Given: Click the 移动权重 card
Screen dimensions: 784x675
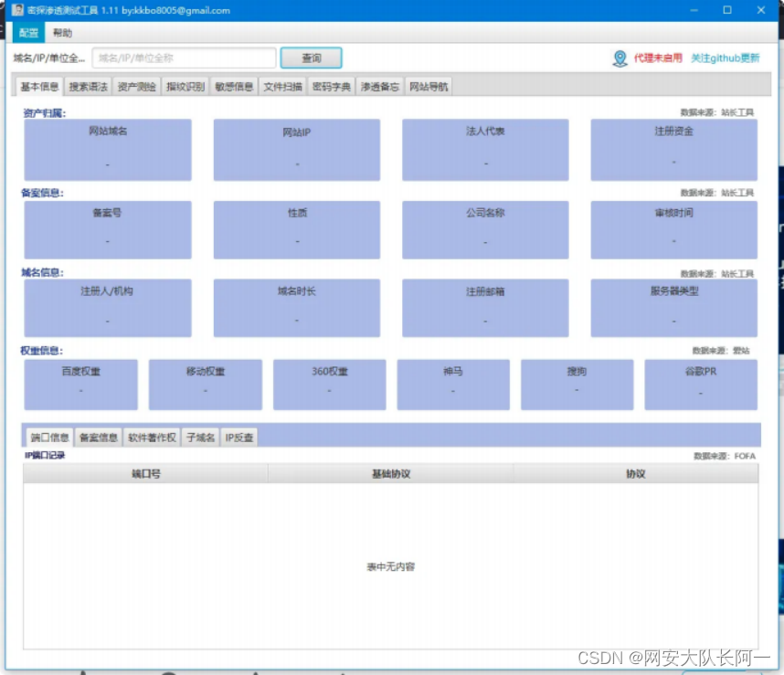Looking at the screenshot, I should point(205,385).
